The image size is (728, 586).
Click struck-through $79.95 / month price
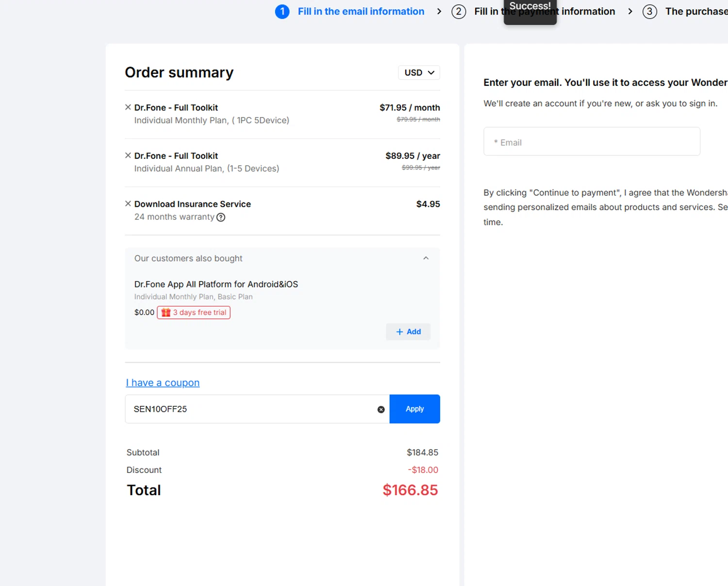(418, 119)
